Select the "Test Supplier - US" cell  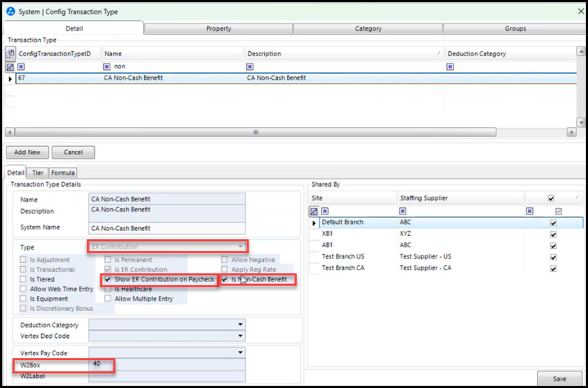(x=461, y=257)
